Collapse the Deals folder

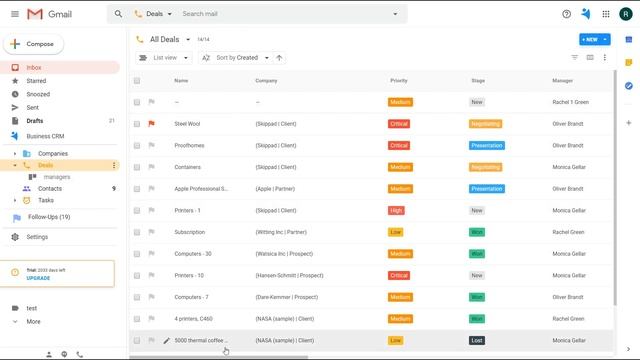click(15, 165)
